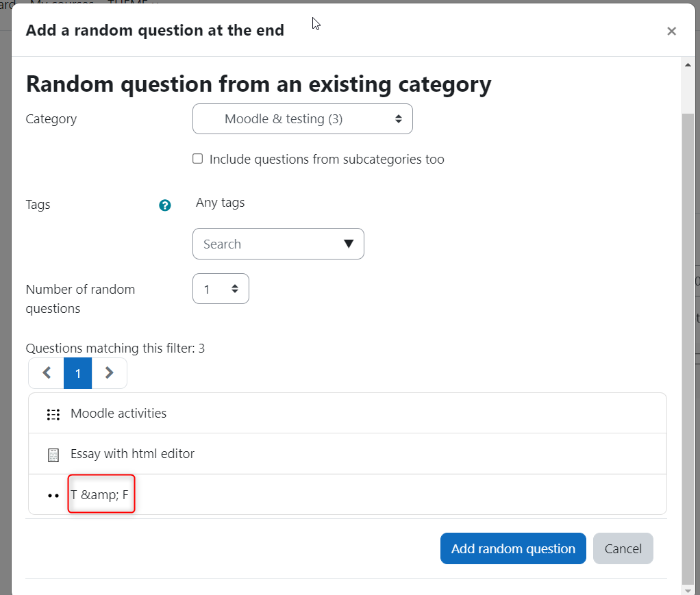Click the matching question type icon for Moodle activities
700x595 pixels.
coord(53,415)
